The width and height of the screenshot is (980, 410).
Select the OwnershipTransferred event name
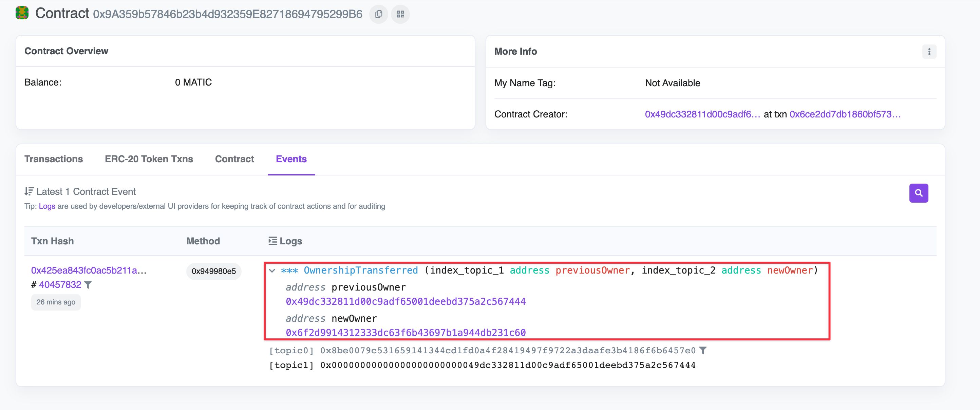tap(361, 270)
